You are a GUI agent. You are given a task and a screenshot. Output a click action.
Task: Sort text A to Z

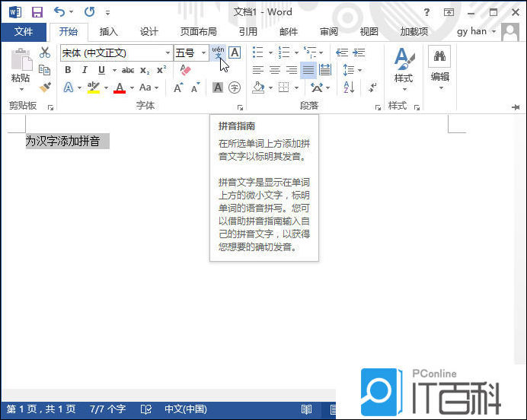[349, 87]
